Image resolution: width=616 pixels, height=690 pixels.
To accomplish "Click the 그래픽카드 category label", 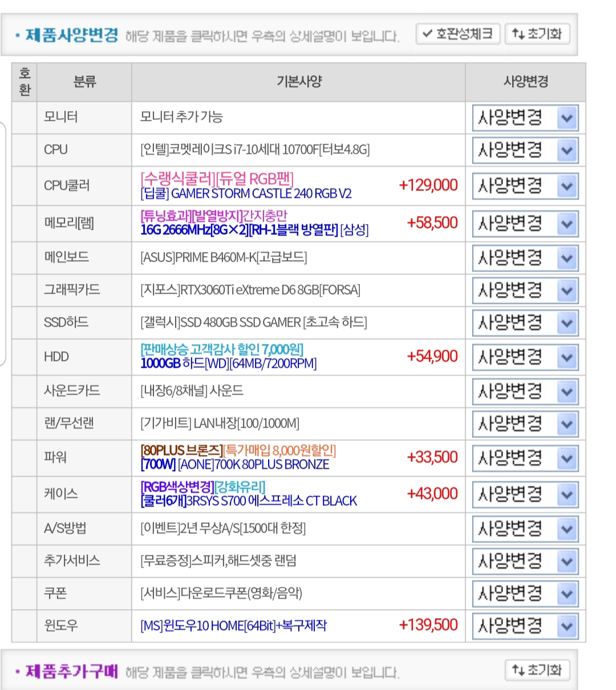I will point(72,290).
